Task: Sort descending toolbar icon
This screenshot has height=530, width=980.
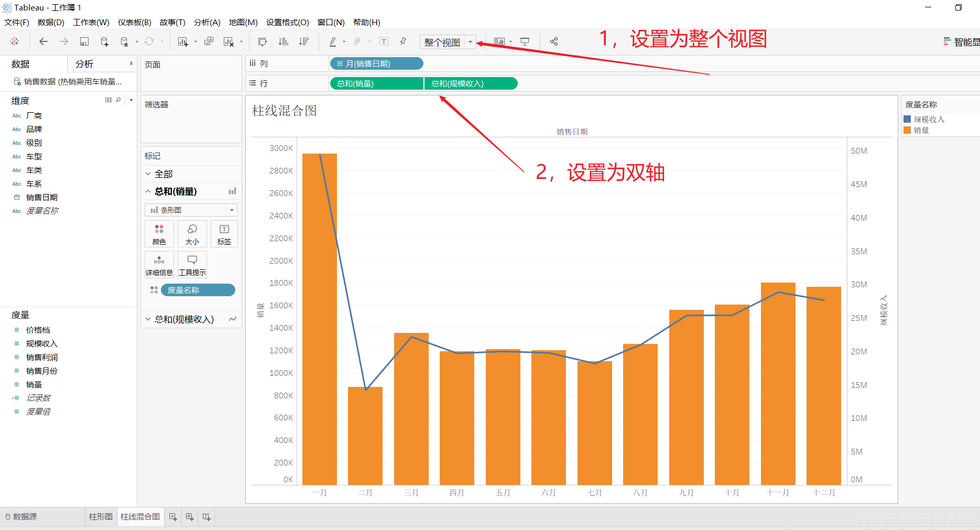Action: [303, 41]
